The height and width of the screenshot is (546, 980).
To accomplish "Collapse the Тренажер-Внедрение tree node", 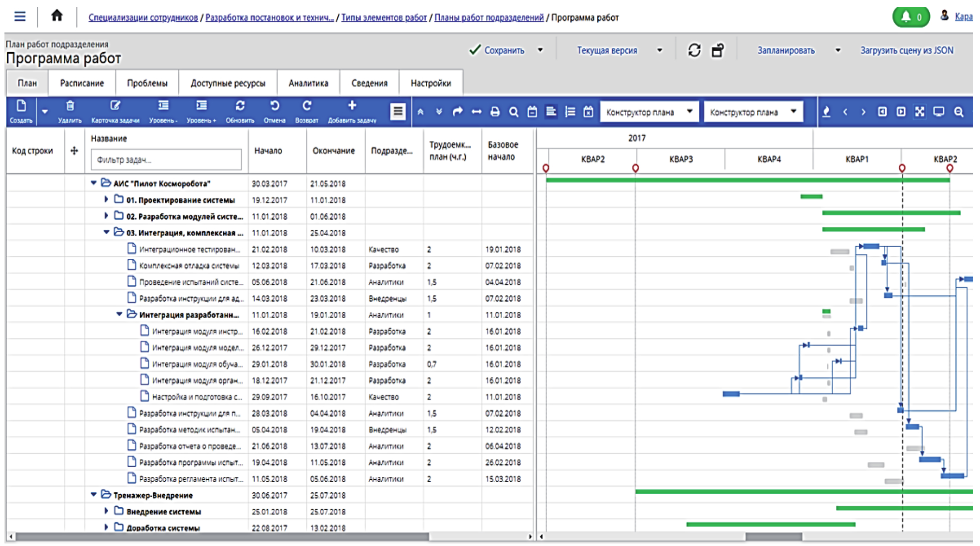I will coord(94,495).
